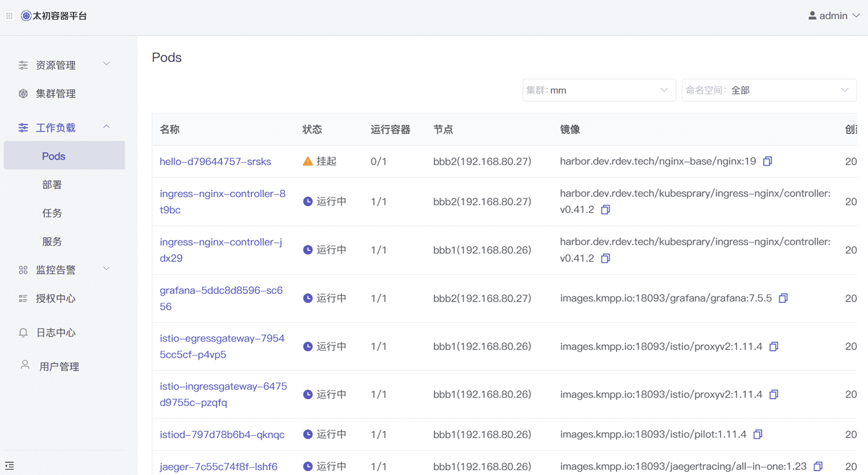Click the 授权中心 sidebar icon

(23, 298)
